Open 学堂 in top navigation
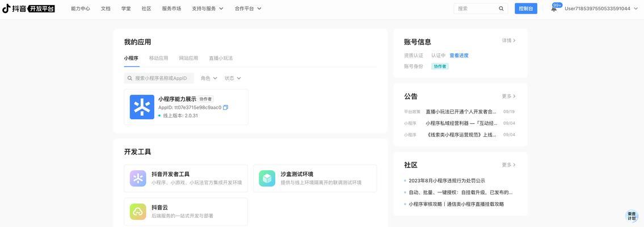The image size is (644, 227). point(126,9)
